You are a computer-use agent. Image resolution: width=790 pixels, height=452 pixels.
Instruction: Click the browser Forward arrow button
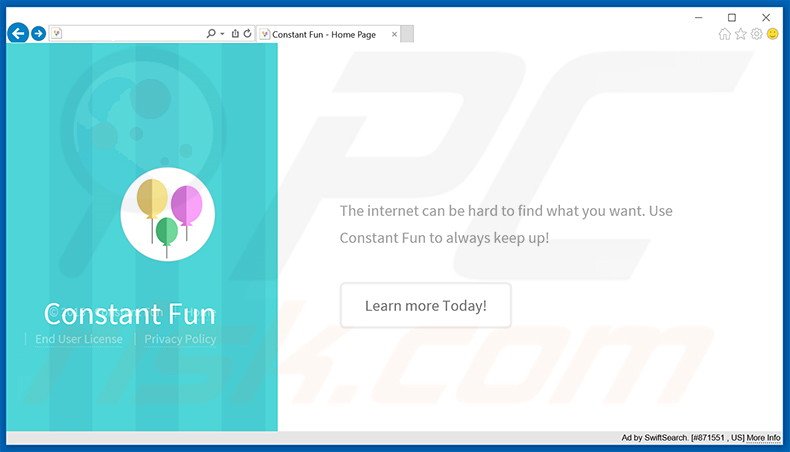(38, 34)
